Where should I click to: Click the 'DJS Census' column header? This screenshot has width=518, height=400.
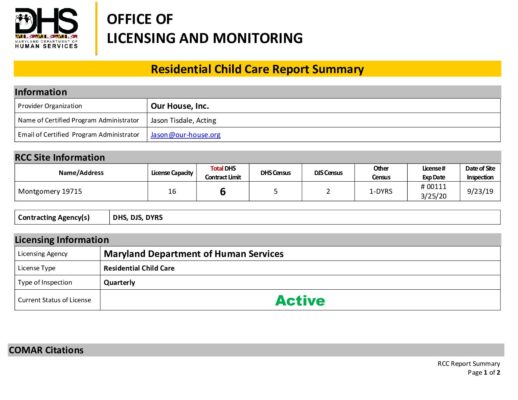328,173
